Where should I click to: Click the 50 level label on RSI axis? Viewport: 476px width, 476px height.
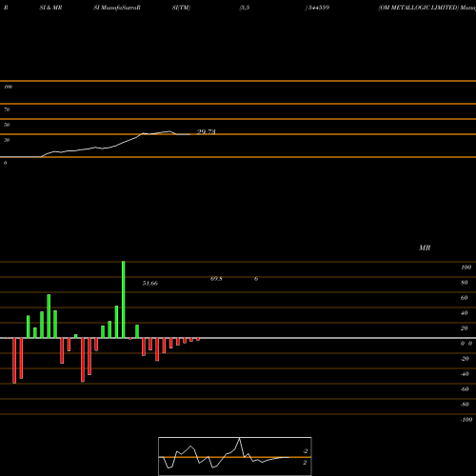[x=7, y=125]
